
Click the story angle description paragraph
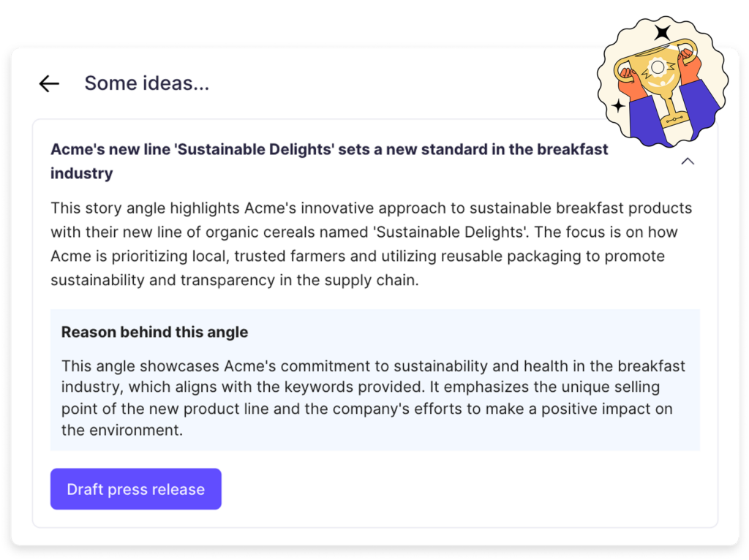pyautogui.click(x=371, y=244)
